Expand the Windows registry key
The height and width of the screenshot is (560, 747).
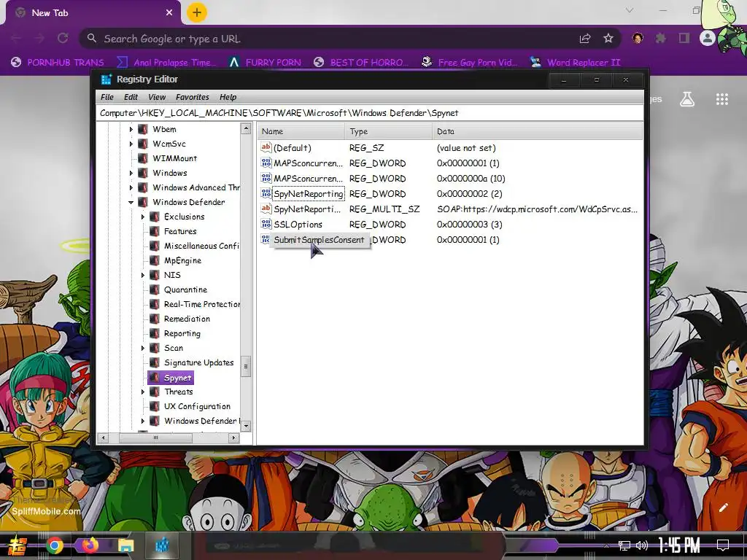(x=131, y=173)
